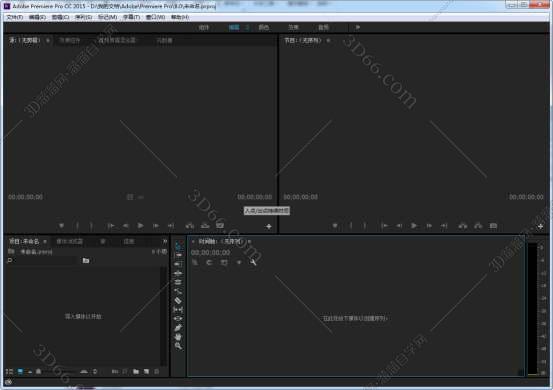The width and height of the screenshot is (553, 390).
Task: Toggle nest sequences option in timeline
Action: click(x=195, y=262)
